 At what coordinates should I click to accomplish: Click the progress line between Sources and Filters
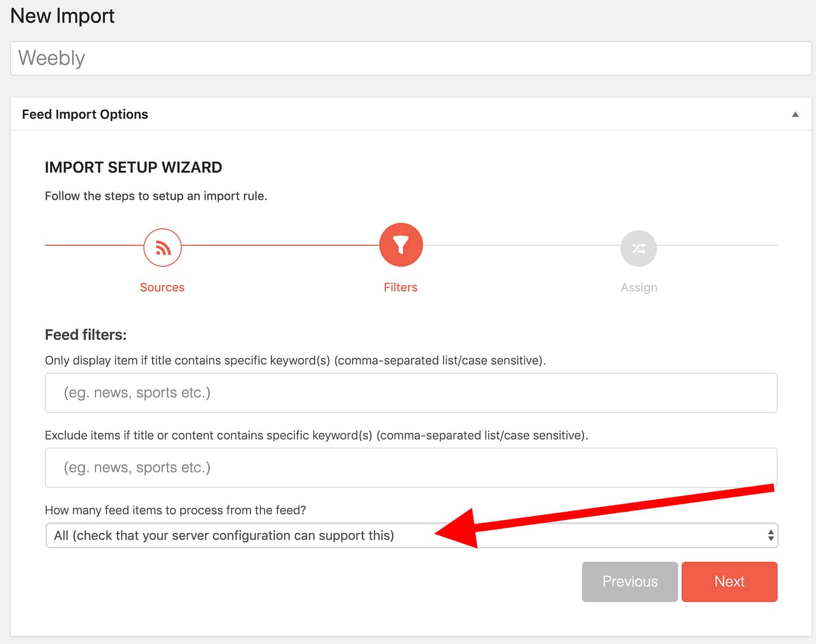280,245
